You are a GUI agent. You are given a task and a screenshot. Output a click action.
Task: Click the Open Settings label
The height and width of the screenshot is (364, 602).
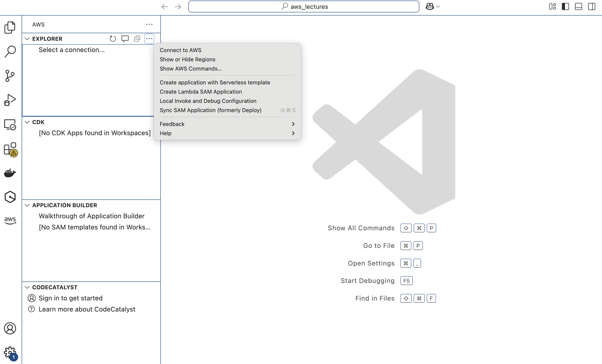[371, 263]
